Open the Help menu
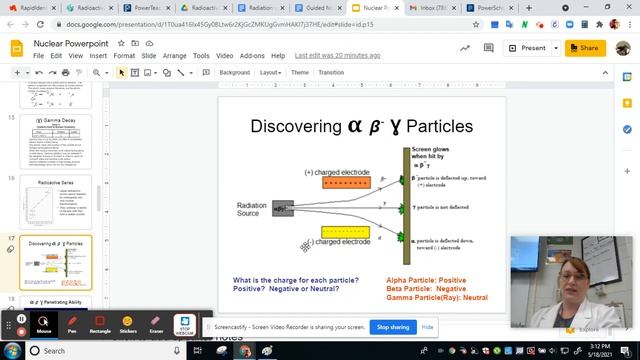The height and width of the screenshot is (360, 640). click(278, 56)
